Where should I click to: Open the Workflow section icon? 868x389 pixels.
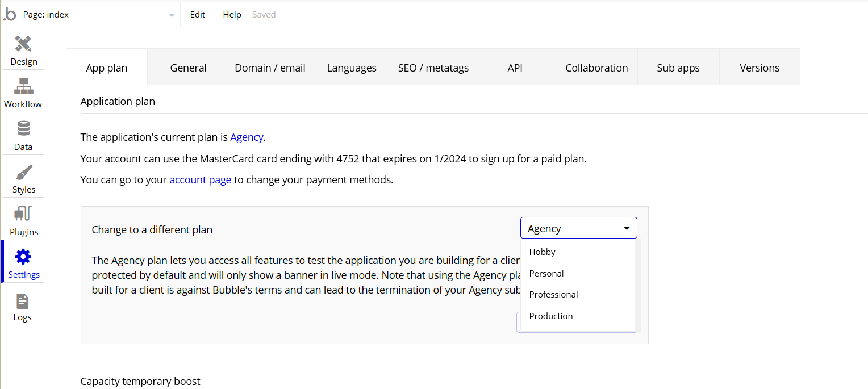[x=23, y=86]
